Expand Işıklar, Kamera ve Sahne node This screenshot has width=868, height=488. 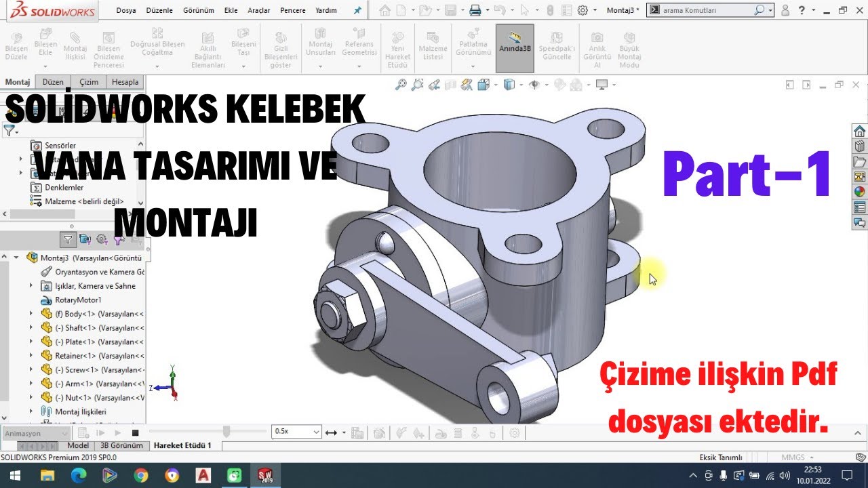[x=31, y=286]
